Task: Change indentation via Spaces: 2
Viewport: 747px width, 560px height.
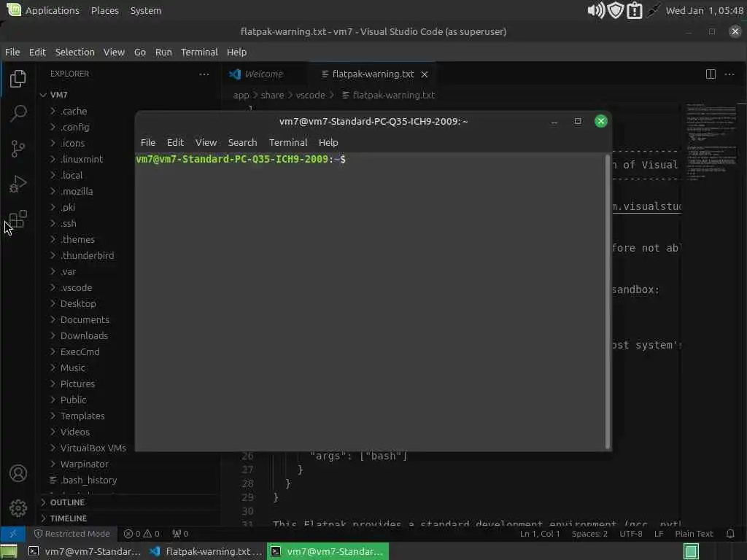Action: point(589,533)
